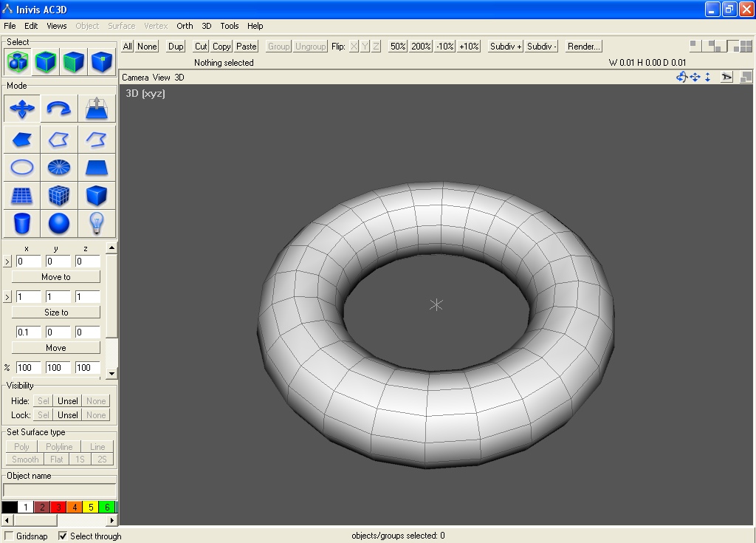
Task: Switch to single-view layout icon
Action: (x=695, y=46)
